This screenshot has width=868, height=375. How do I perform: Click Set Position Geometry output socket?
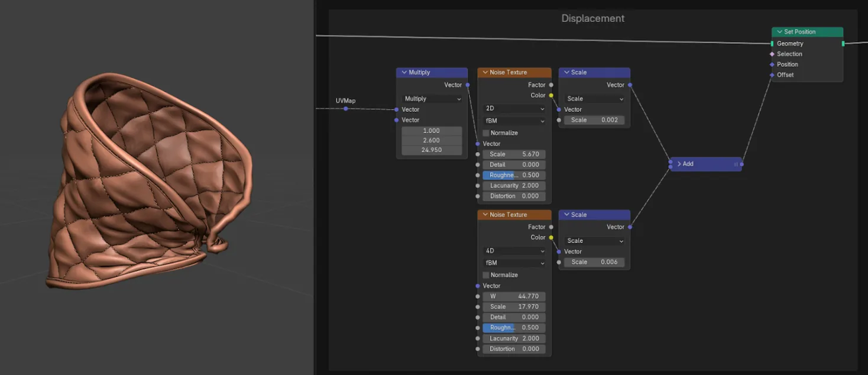tap(843, 44)
